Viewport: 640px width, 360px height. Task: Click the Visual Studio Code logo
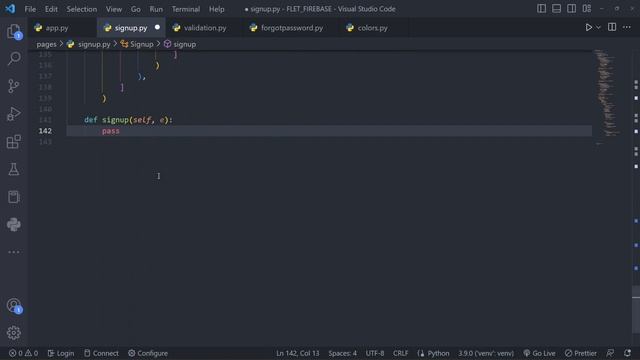[10, 9]
